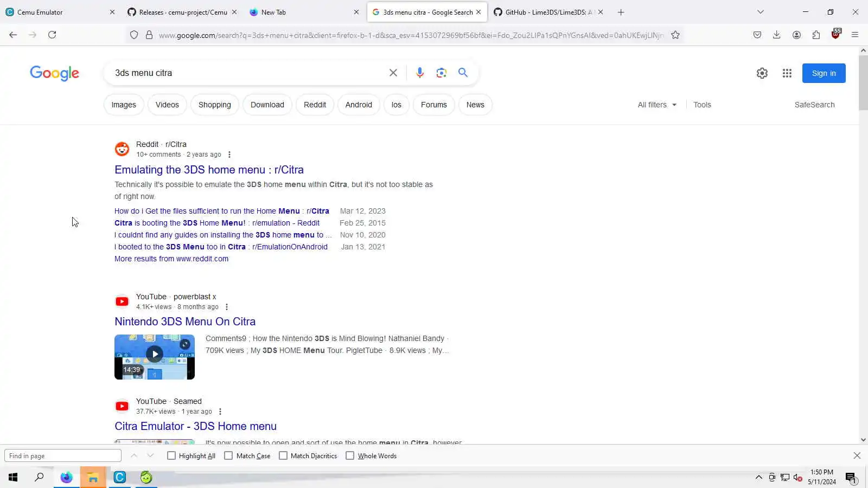Open Windows taskbar search
The width and height of the screenshot is (868, 488).
39,478
